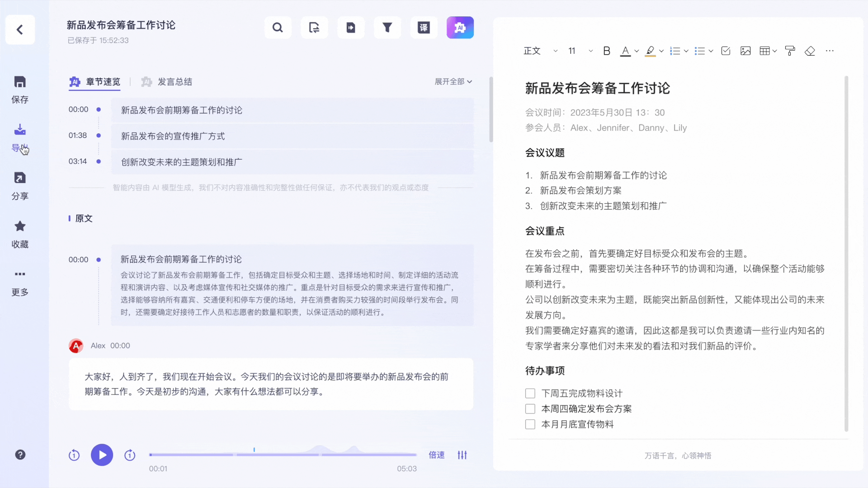Screen dimensions: 868x488
Task: Select the eraser (clear formatting) icon
Action: (x=810, y=51)
